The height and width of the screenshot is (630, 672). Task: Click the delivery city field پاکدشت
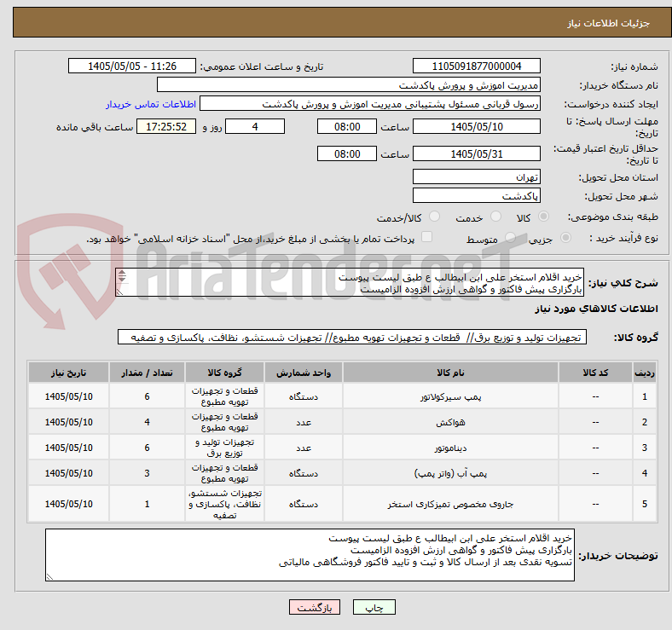point(477,195)
